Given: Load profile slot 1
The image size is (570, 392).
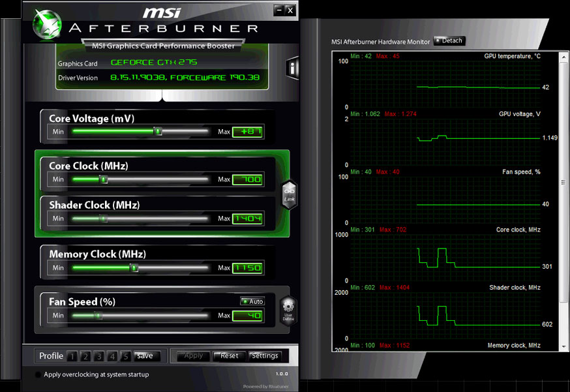Looking at the screenshot, I should [x=72, y=356].
